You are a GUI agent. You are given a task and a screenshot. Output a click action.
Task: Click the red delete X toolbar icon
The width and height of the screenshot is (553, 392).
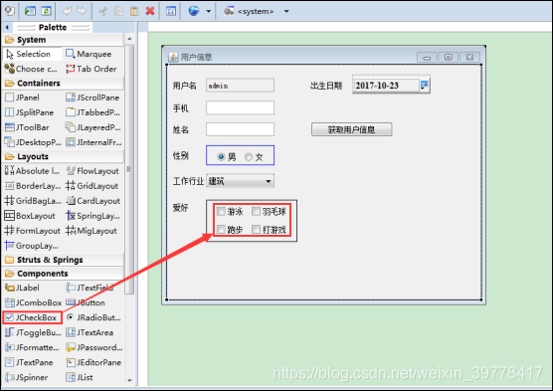(x=150, y=11)
